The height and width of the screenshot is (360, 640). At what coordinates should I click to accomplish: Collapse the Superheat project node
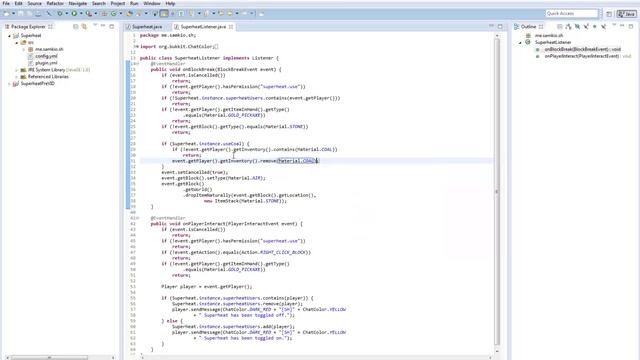[9, 36]
